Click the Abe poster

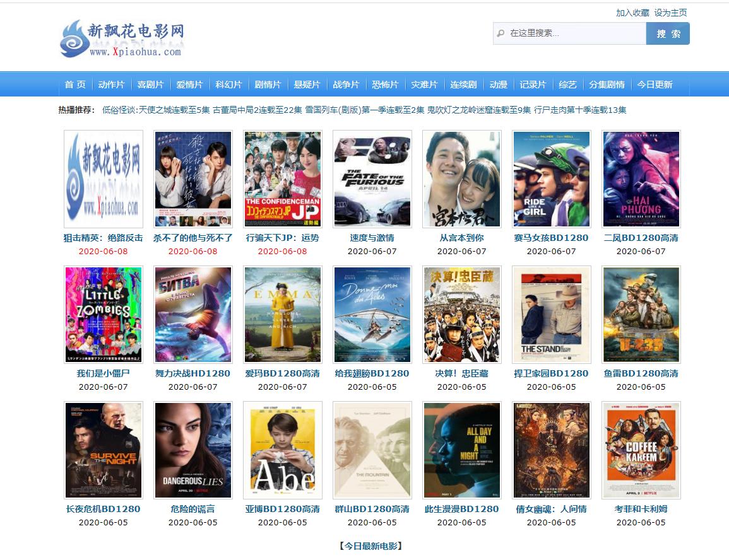(x=283, y=450)
